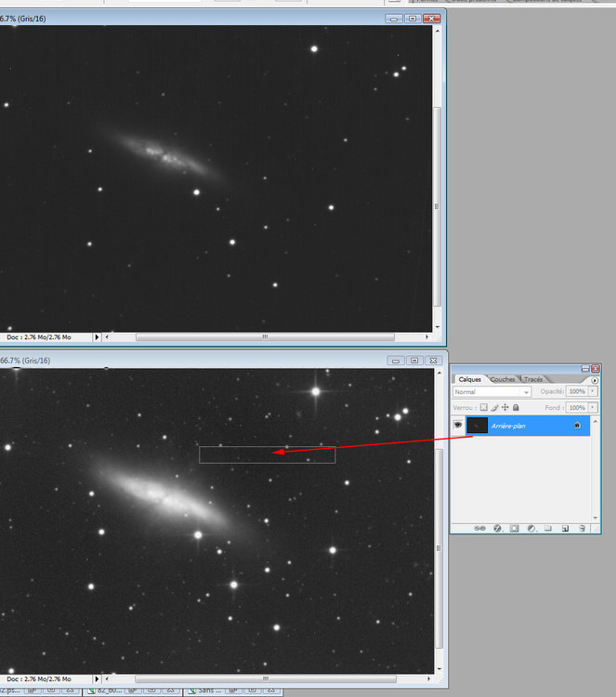
Task: Add a layer mask
Action: pyautogui.click(x=514, y=528)
